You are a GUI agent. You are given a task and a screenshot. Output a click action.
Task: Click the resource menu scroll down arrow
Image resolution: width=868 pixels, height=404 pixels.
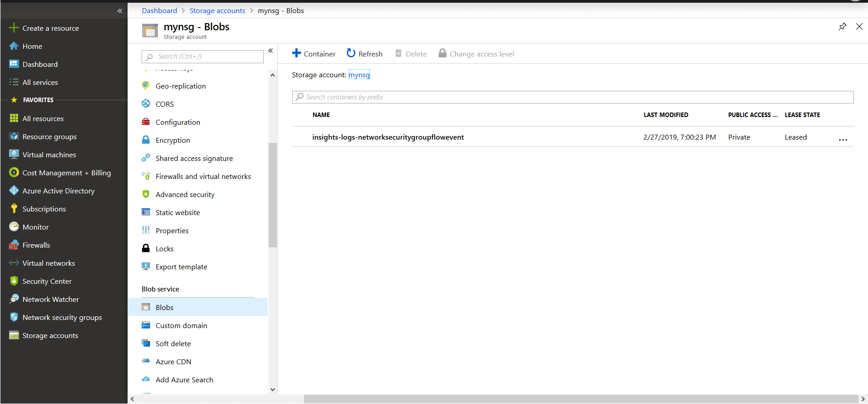pyautogui.click(x=272, y=390)
